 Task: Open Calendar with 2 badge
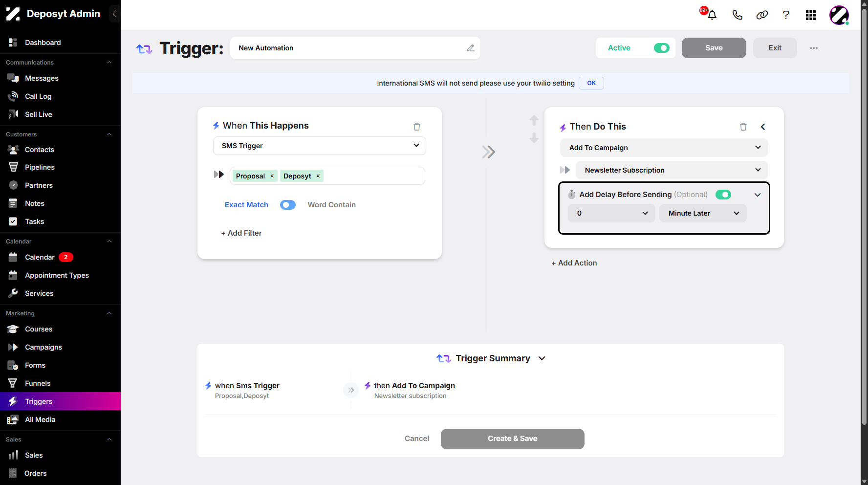(60, 257)
